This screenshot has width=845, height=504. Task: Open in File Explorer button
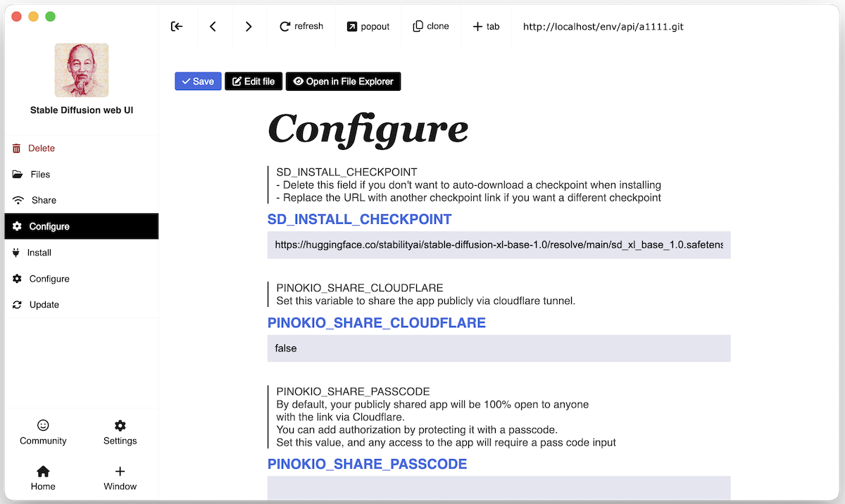343,82
